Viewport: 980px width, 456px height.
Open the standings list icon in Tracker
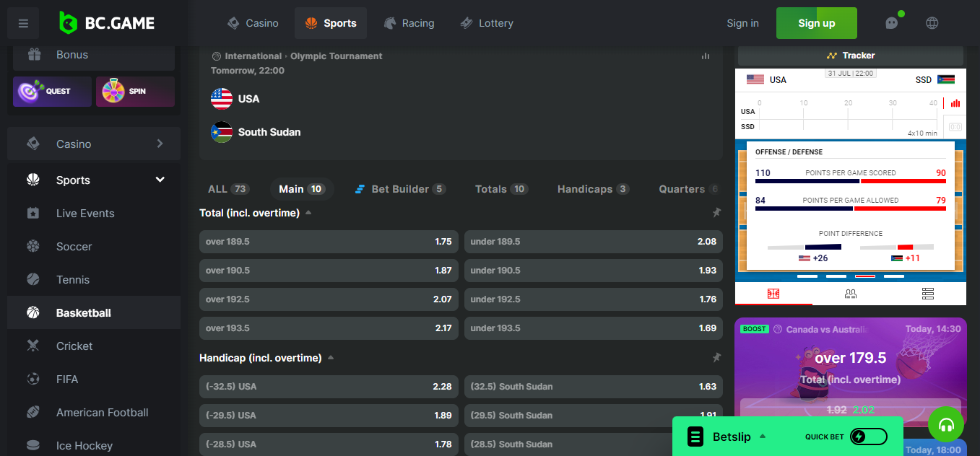927,294
